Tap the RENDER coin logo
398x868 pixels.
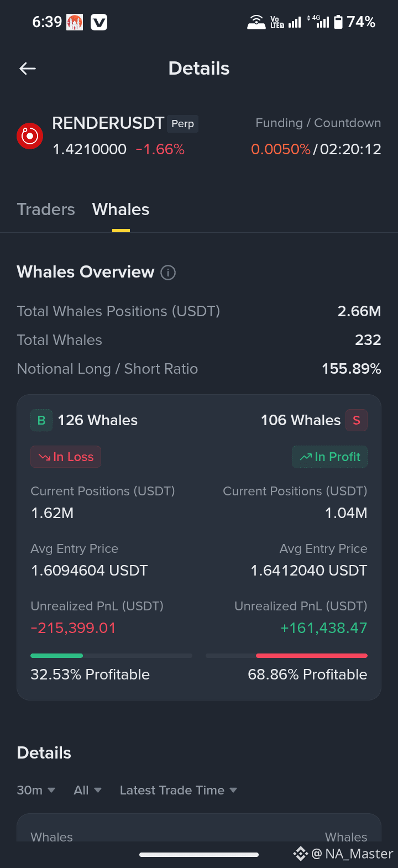(30, 136)
